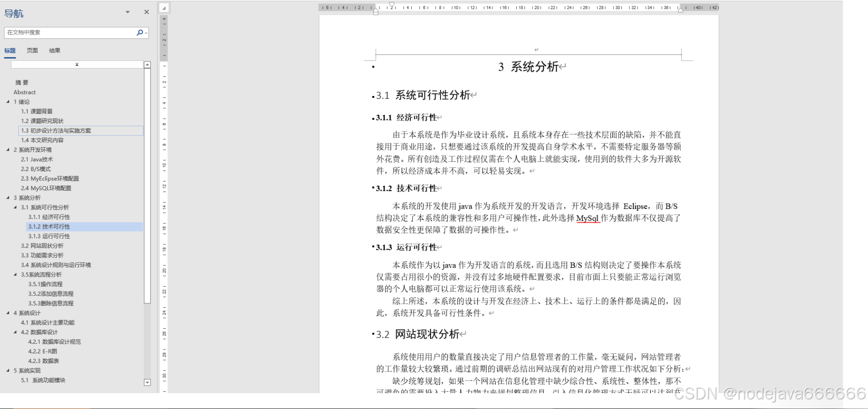868x409 pixels.
Task: Click the search magnifier icon in navigation pane
Action: (x=139, y=33)
